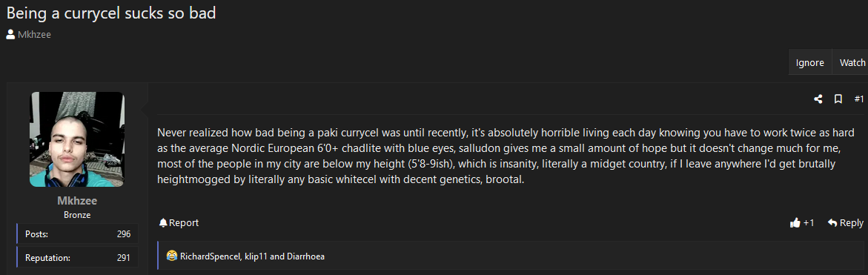Open Mkhzee's profile avatar image
The image size is (868, 275).
tap(77, 139)
